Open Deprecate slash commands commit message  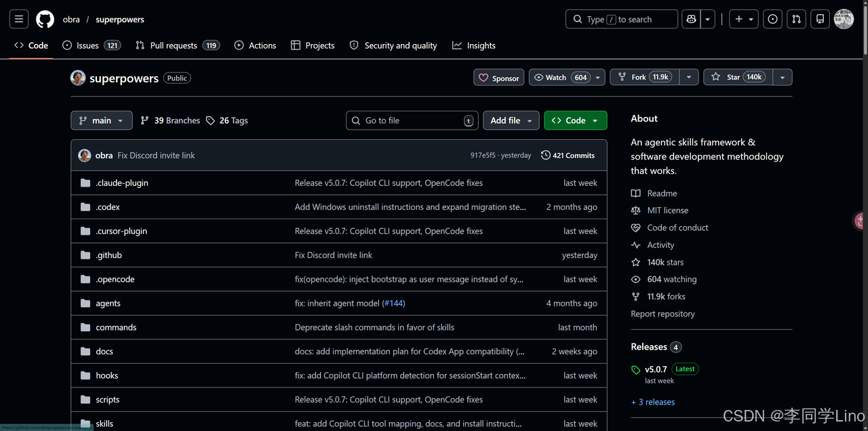pyautogui.click(x=374, y=327)
